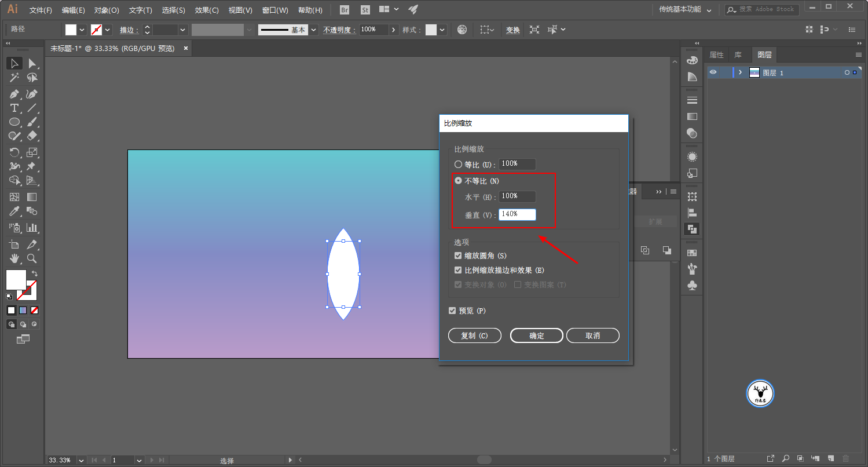The height and width of the screenshot is (467, 868).
Task: Select the Direct Selection (white arrow) tool
Action: 32,63
